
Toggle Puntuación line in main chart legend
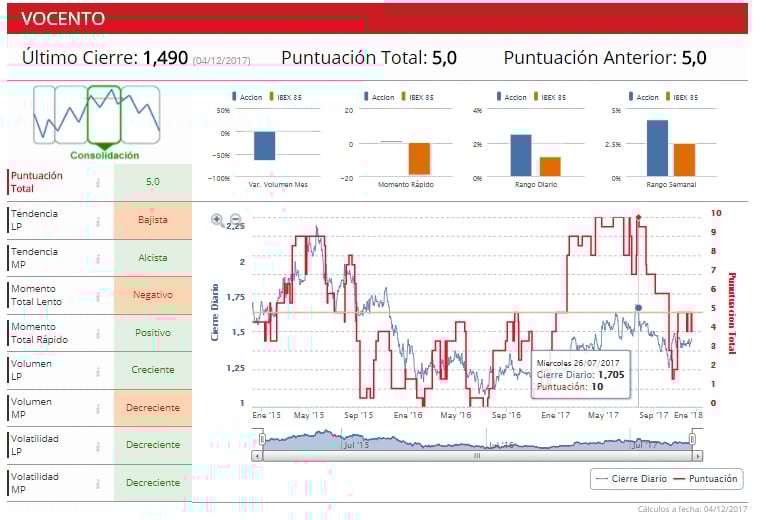[705, 479]
